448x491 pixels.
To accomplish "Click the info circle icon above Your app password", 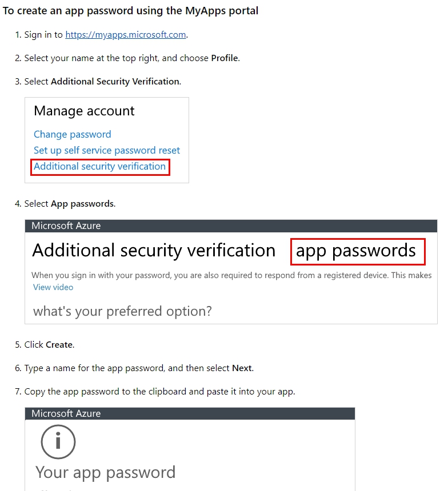I will pos(58,441).
